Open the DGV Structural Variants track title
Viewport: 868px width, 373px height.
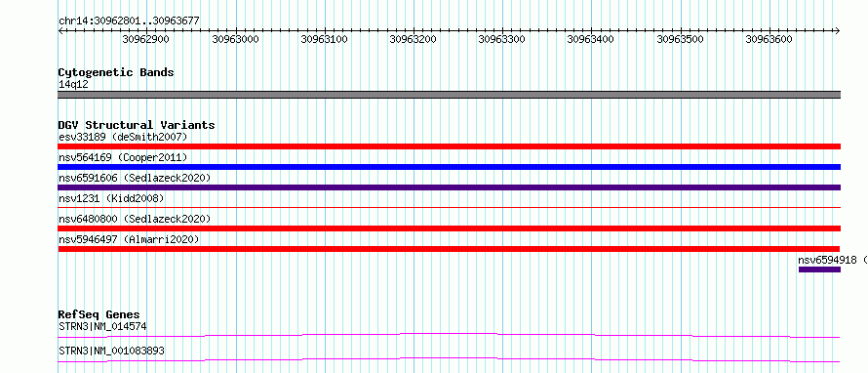137,125
